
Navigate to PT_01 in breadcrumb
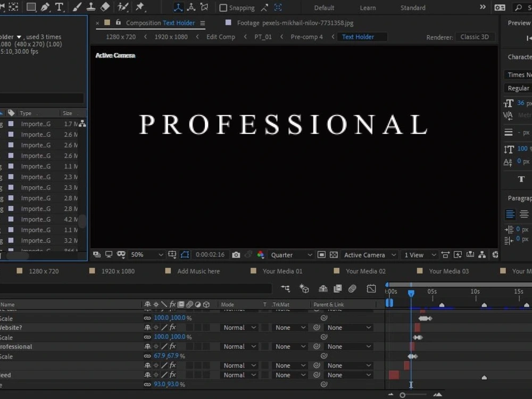pos(263,37)
